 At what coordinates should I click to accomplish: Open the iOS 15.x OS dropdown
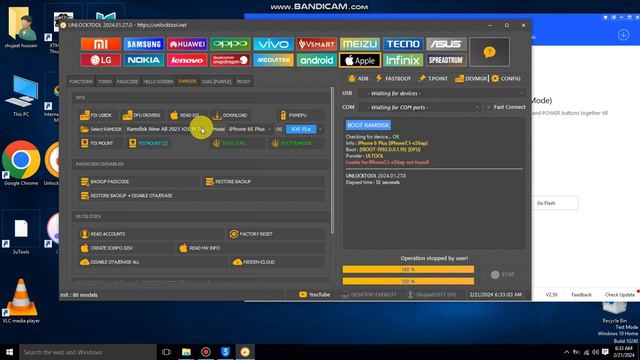click(x=304, y=129)
